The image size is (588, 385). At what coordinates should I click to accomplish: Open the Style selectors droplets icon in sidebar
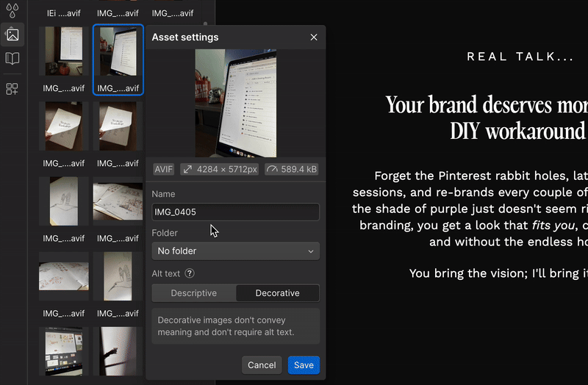pos(12,10)
